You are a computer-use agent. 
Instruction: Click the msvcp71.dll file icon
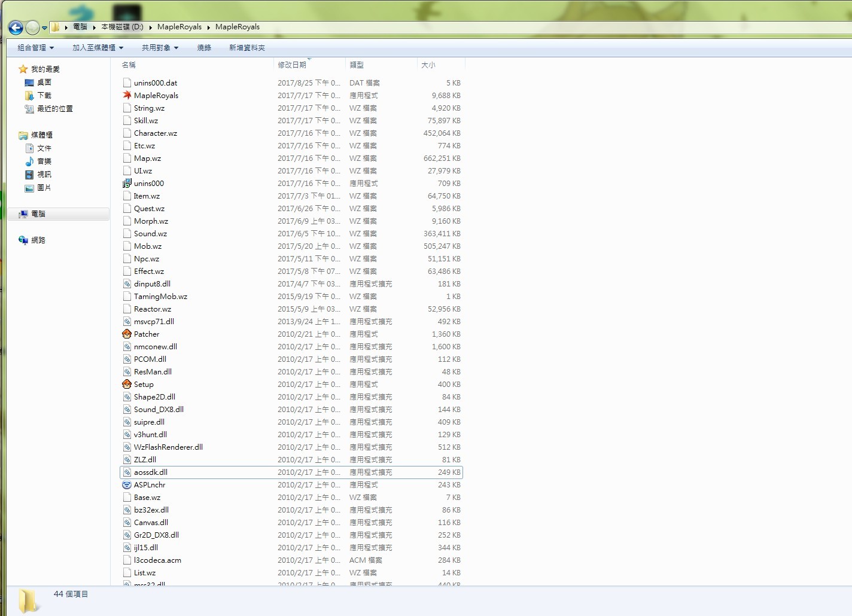click(127, 321)
